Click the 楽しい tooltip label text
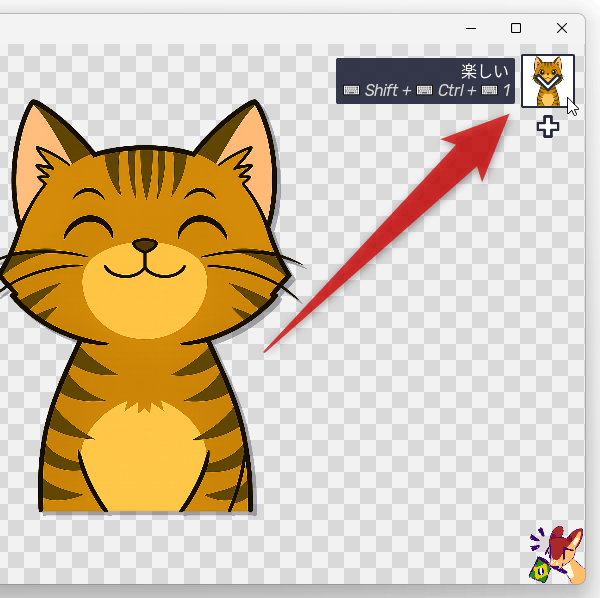This screenshot has width=600, height=598. 485,72
